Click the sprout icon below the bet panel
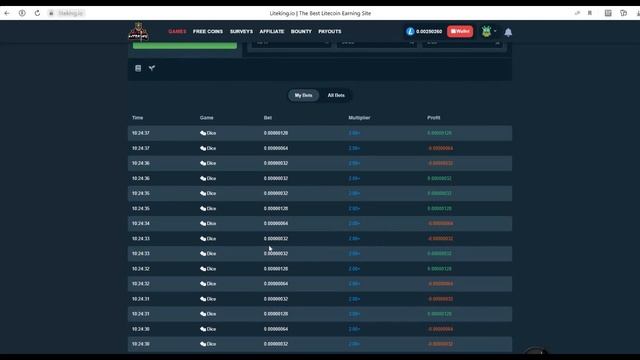This screenshot has width=640, height=360. tap(152, 68)
